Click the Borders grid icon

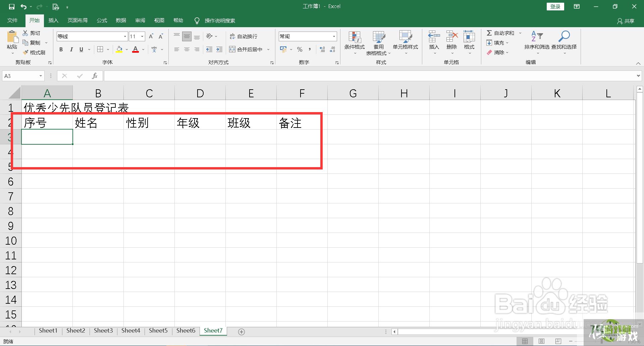(x=100, y=49)
